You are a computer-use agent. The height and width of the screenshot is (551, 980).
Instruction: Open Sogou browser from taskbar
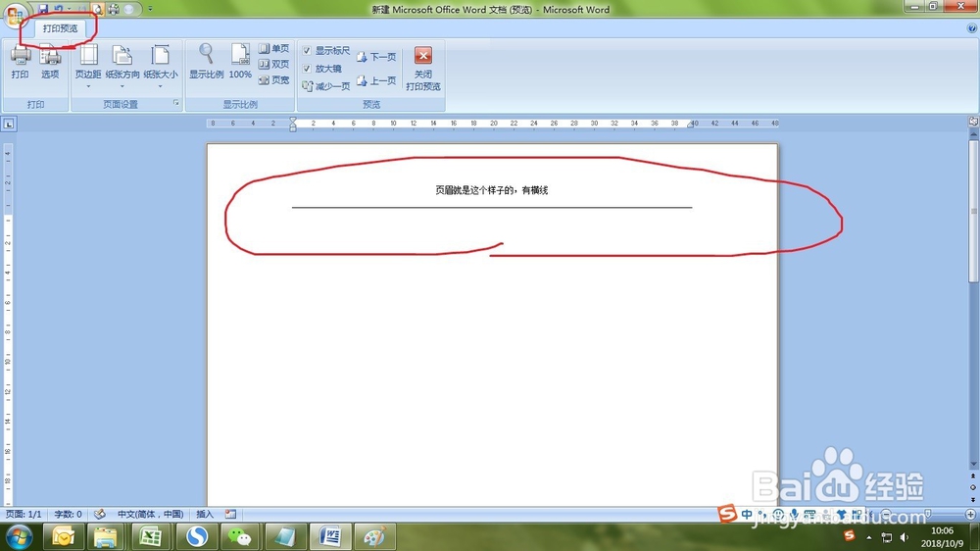[197, 537]
